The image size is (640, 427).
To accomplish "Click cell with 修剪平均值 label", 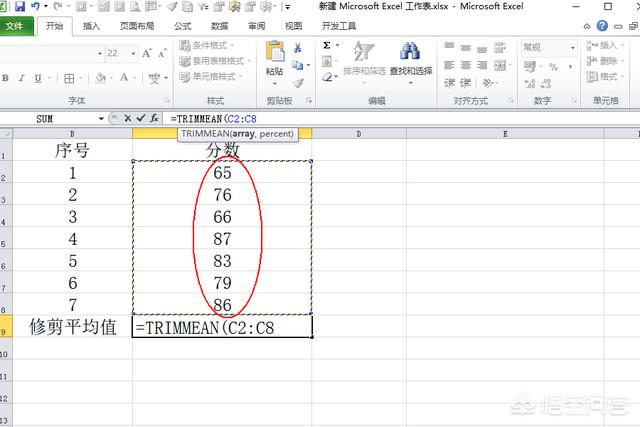I will 73,327.
